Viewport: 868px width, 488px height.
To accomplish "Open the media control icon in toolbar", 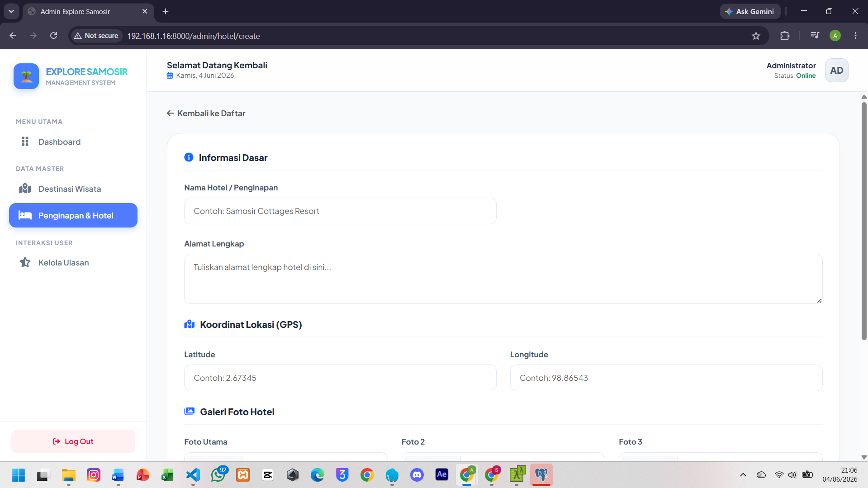I will [815, 35].
